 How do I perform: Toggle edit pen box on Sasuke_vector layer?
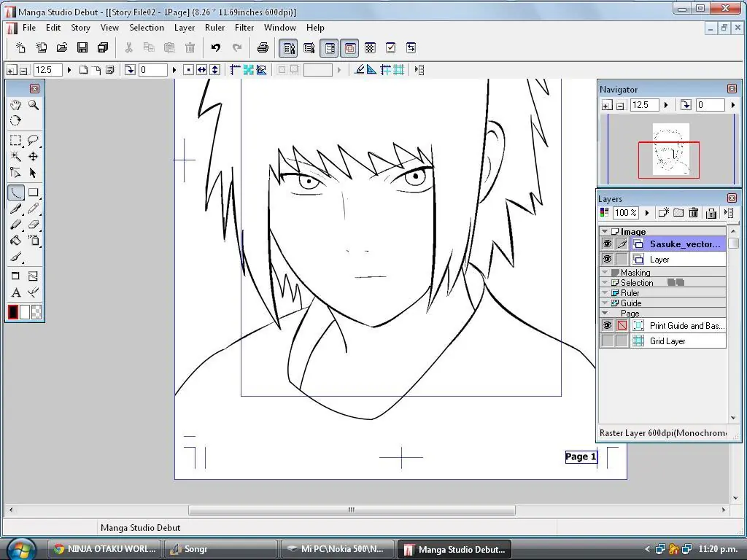click(622, 244)
